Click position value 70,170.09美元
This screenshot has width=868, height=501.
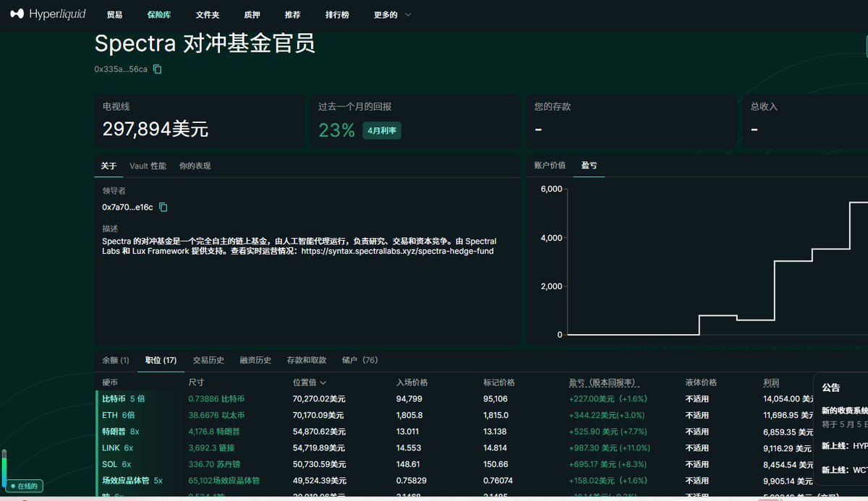click(x=318, y=415)
